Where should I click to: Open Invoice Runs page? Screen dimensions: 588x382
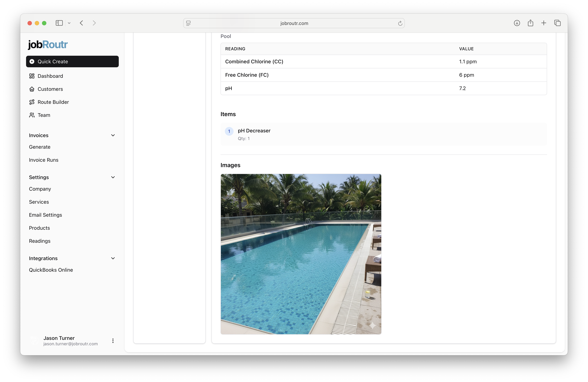(44, 160)
